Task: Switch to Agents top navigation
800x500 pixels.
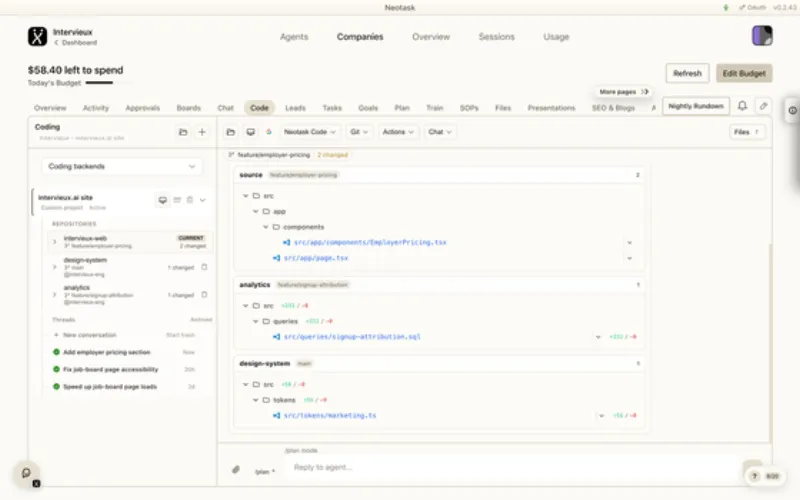Action: pos(294,37)
